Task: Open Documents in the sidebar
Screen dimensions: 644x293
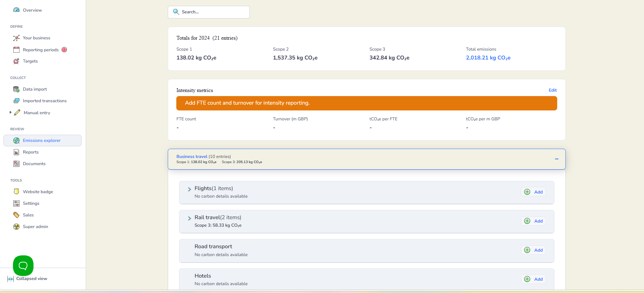Action: point(34,164)
